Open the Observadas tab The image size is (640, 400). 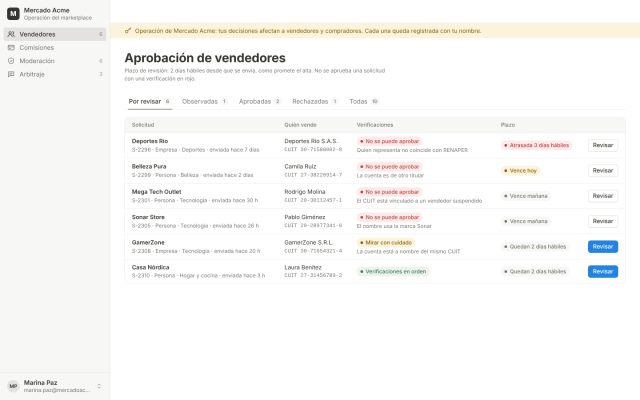pos(204,102)
